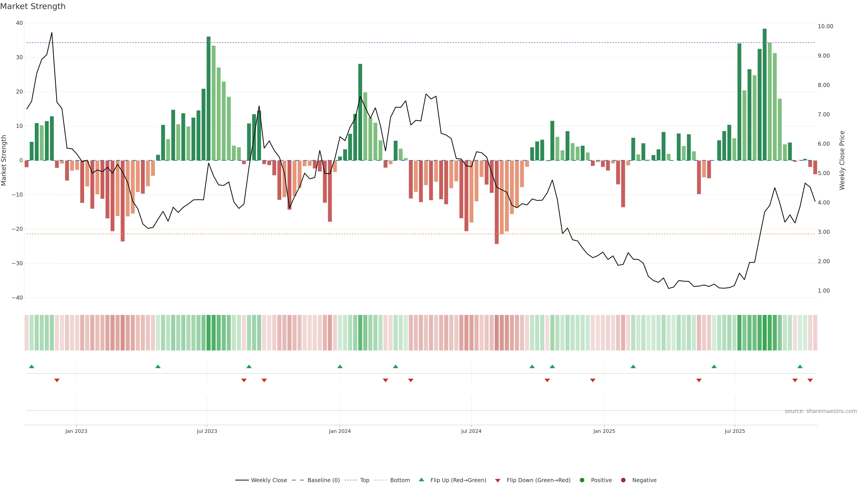Screen dimensions: 868x488
Task: Click the tallest green bar in 2025
Action: point(764,94)
